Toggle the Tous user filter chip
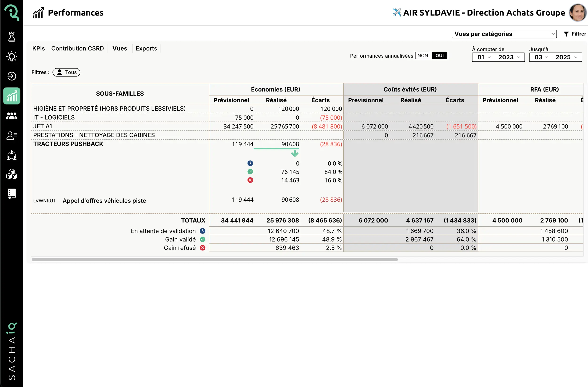 coord(66,72)
